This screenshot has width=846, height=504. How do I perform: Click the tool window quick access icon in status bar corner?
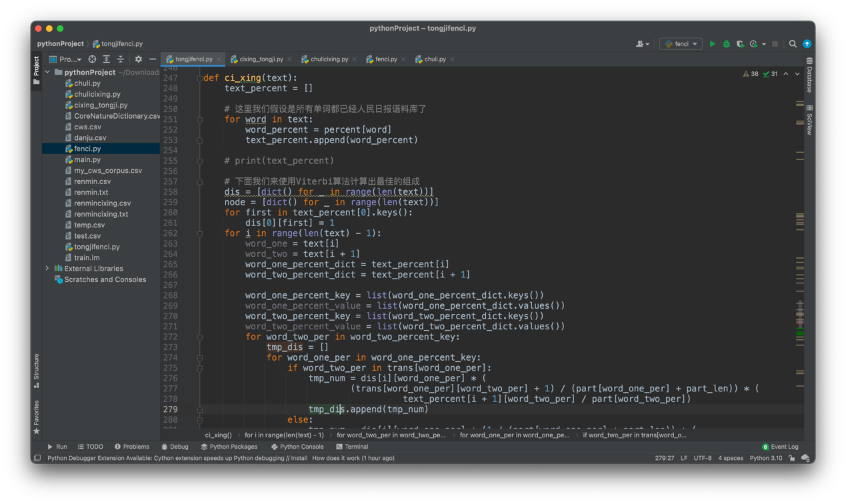pos(37,458)
